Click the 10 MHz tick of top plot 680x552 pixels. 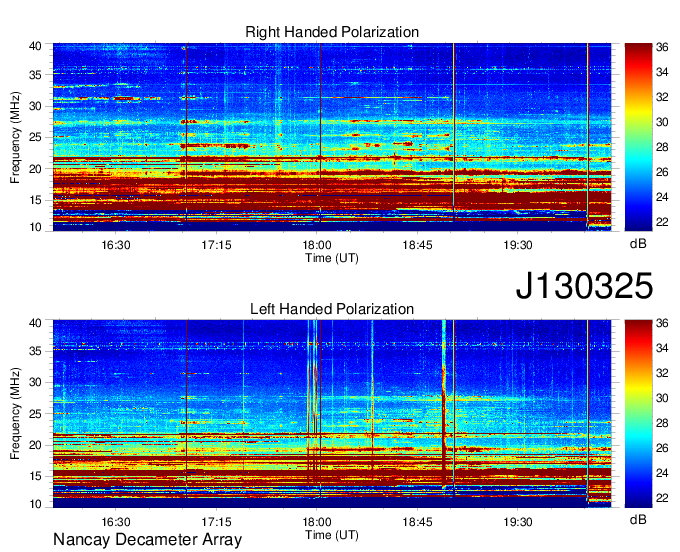coord(35,227)
